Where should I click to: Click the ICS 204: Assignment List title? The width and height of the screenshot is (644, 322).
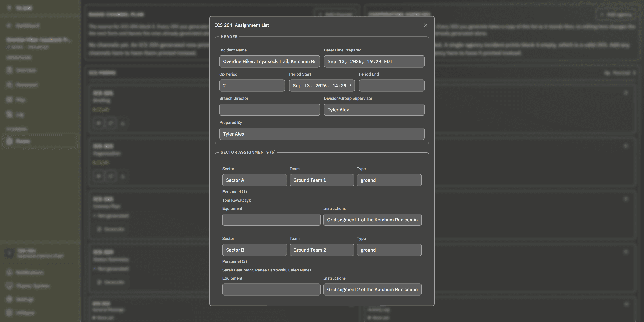click(242, 25)
